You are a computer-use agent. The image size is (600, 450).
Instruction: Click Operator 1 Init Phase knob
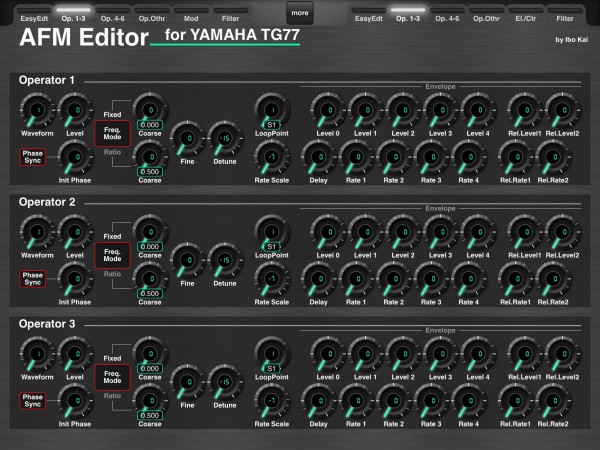coord(75,157)
